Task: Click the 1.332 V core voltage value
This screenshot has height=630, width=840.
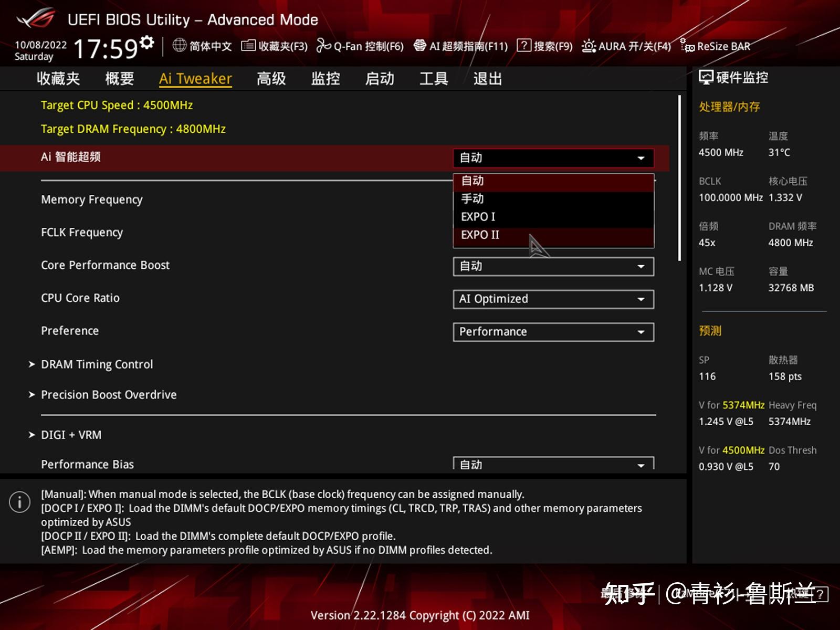Action: [x=785, y=198]
